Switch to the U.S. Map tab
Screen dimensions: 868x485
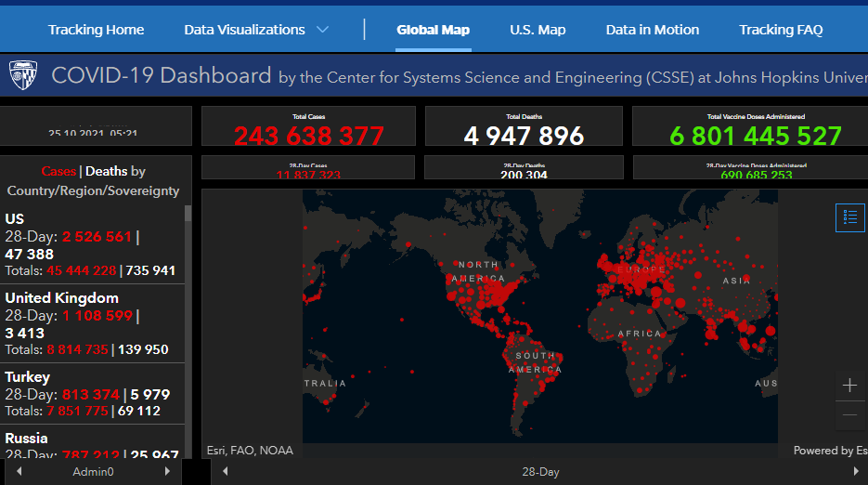tap(538, 30)
